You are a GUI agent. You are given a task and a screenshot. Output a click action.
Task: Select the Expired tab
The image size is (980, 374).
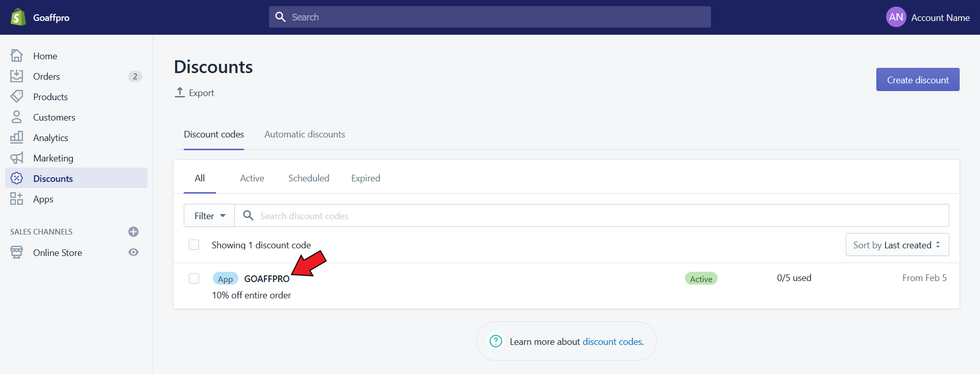tap(365, 178)
